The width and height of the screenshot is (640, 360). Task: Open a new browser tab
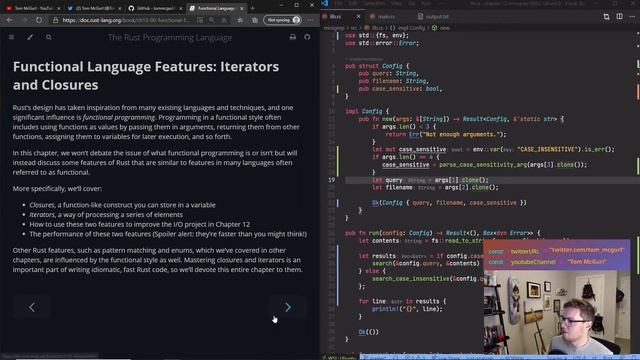coord(252,8)
